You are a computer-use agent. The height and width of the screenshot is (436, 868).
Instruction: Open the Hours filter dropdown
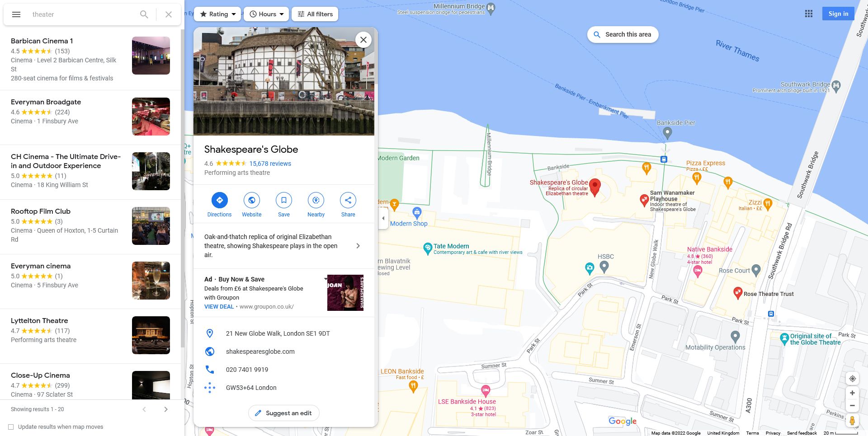point(266,14)
